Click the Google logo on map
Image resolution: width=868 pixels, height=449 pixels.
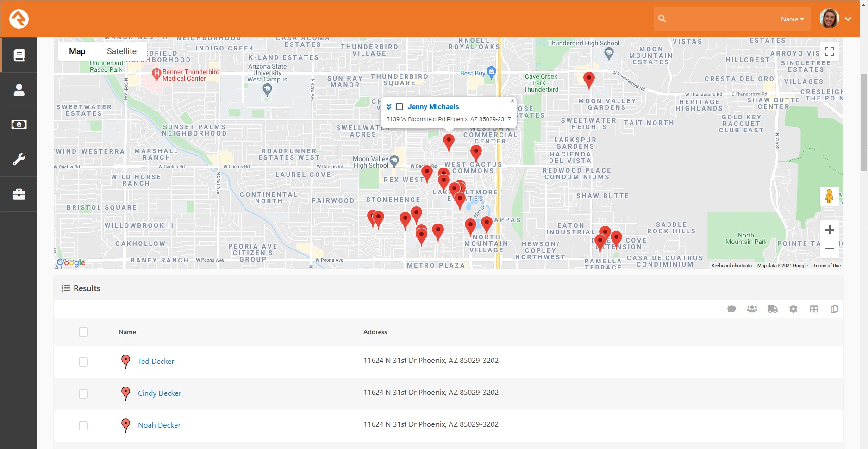click(71, 262)
